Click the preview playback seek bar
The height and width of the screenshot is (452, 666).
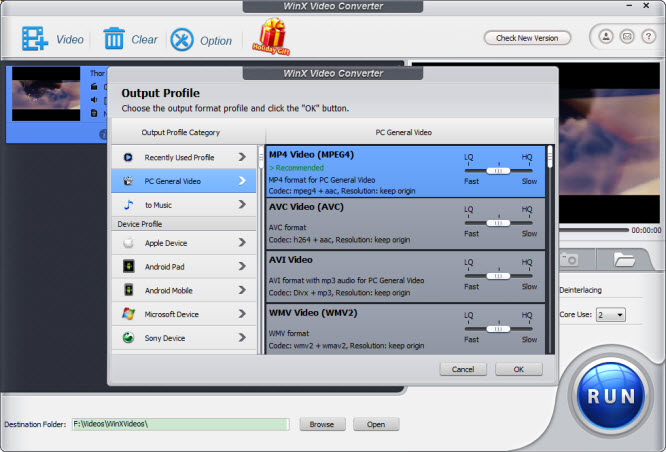point(594,230)
